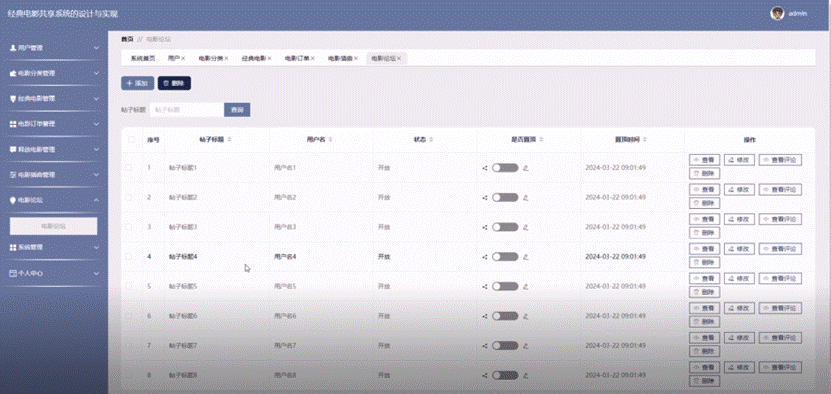This screenshot has height=394, width=831.
Task: Toggle the pin switch for row 1
Action: [x=505, y=168]
